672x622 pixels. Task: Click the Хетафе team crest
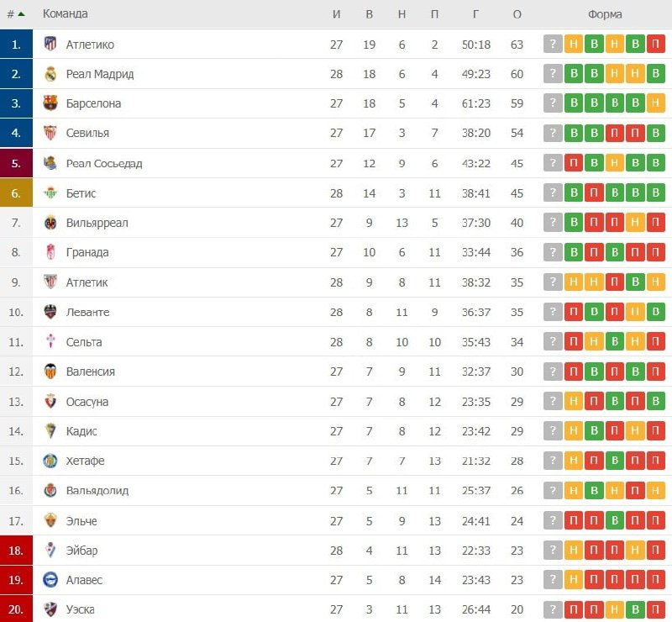click(50, 461)
